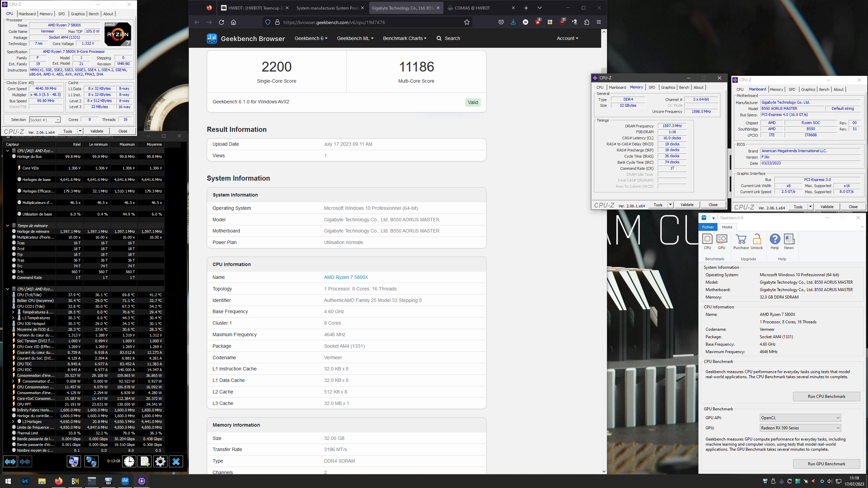
Task: Collapse first CPU [#0] AMD Ryzen sensor group
Action: tap(7, 150)
